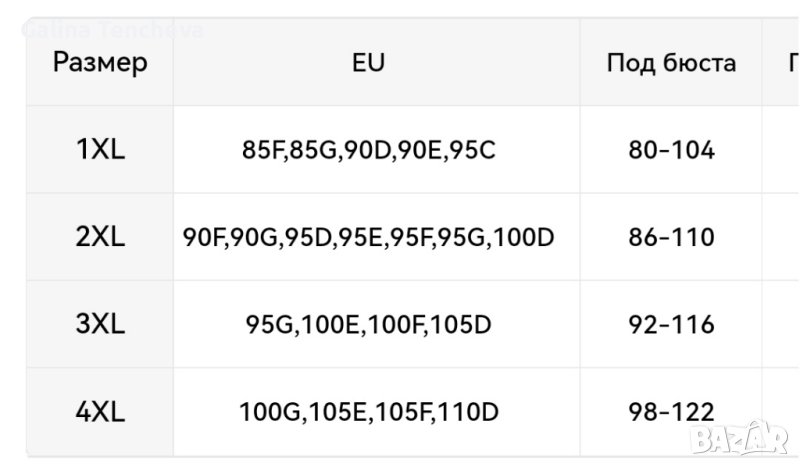Click EU sizes cell starting with 90F,90G

(368, 238)
